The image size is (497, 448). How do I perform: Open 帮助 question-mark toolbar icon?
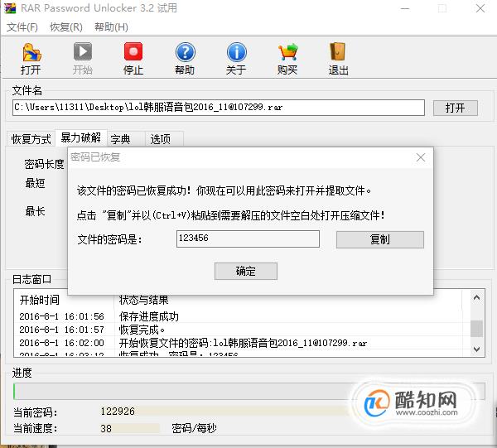tap(185, 52)
